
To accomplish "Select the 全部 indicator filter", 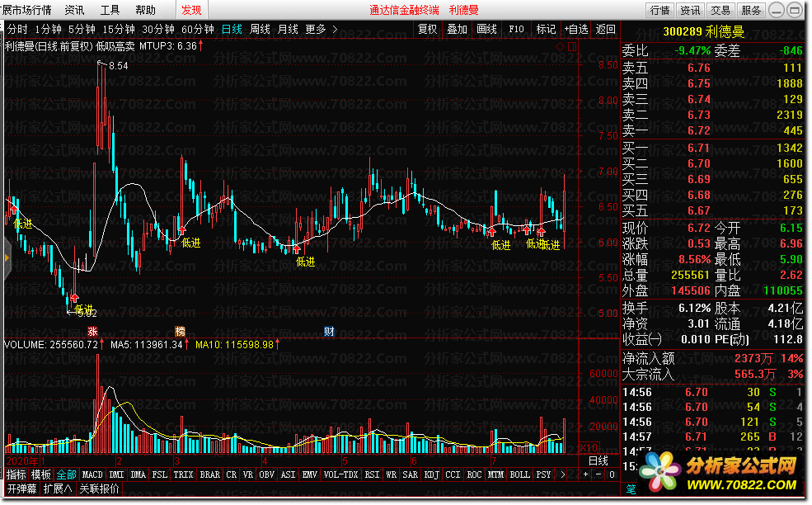I will [66, 474].
